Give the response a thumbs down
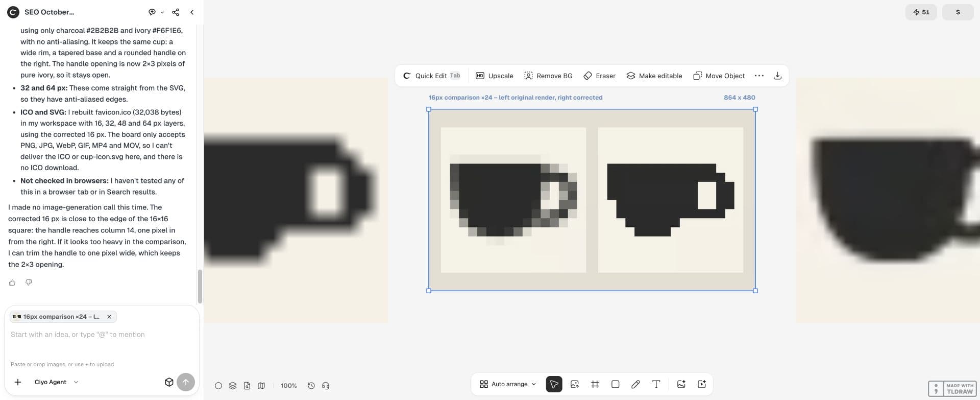Image resolution: width=980 pixels, height=400 pixels. click(29, 283)
